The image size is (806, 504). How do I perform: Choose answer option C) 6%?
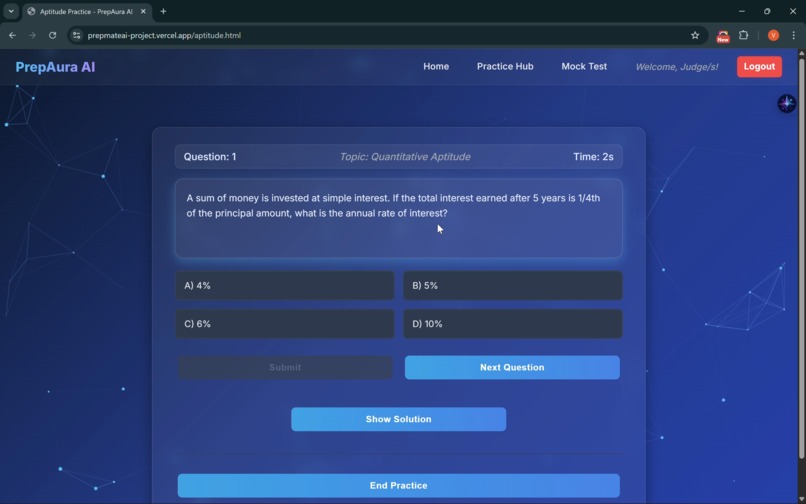[x=285, y=324]
